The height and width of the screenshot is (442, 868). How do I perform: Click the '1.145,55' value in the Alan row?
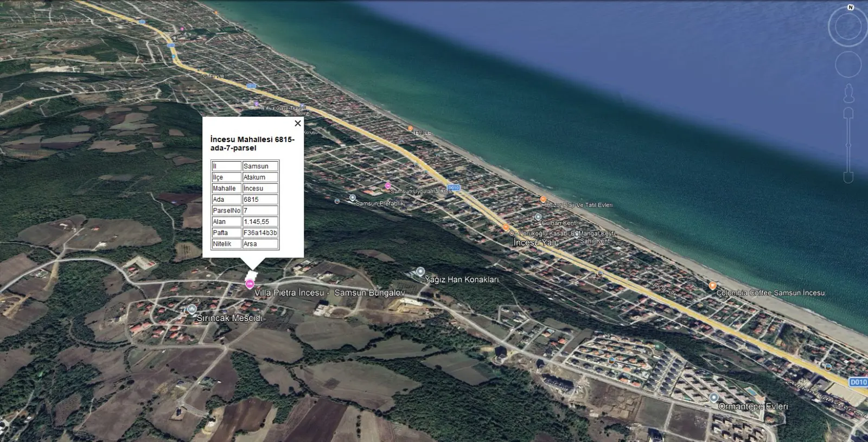(x=260, y=222)
